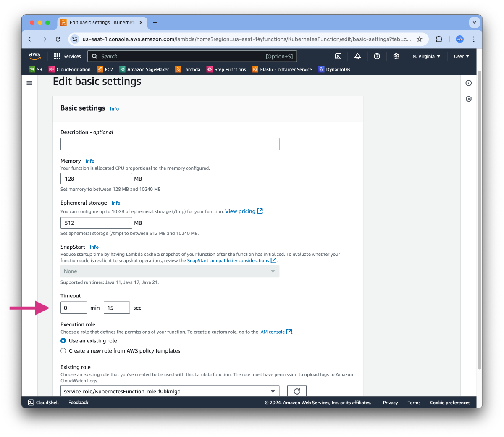The image size is (504, 437).
Task: Open the User account dropdown
Action: pos(462,56)
